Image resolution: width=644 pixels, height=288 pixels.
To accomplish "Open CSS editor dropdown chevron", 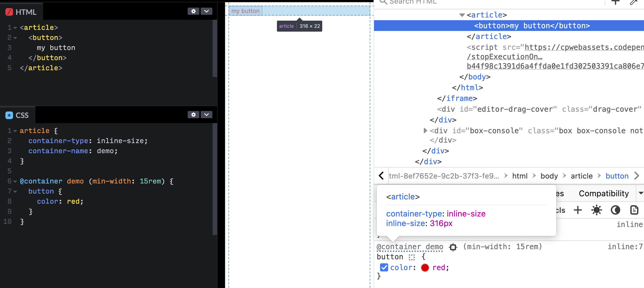I will pyautogui.click(x=206, y=114).
